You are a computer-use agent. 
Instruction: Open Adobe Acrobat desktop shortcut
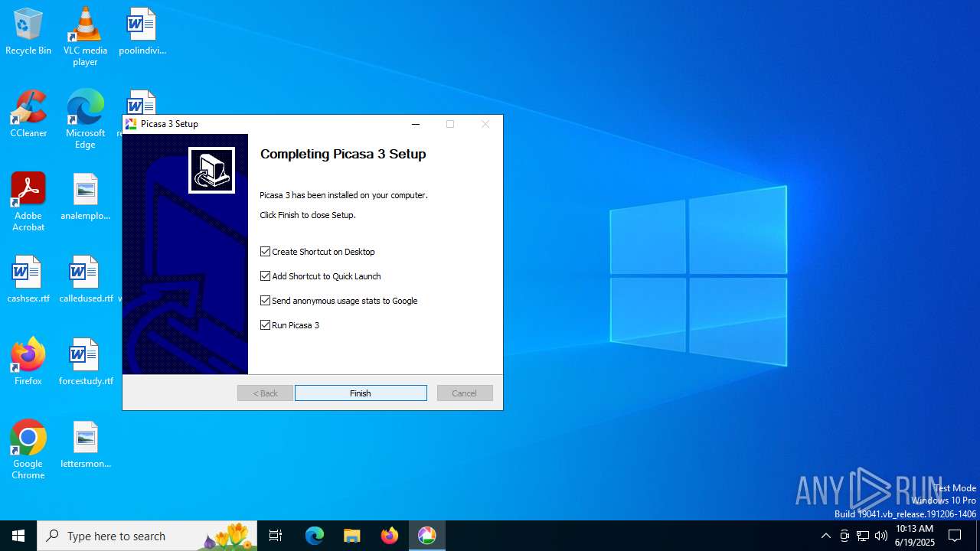(28, 202)
